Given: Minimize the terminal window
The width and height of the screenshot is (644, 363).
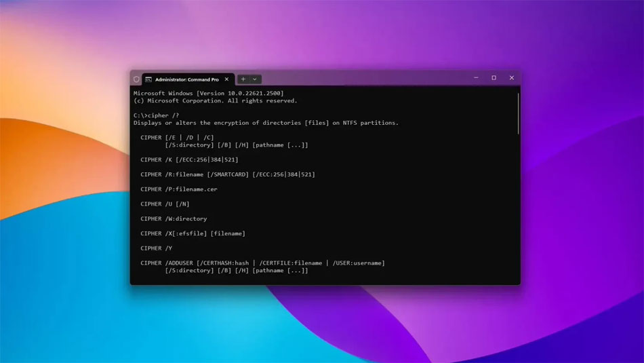Looking at the screenshot, I should coord(476,78).
